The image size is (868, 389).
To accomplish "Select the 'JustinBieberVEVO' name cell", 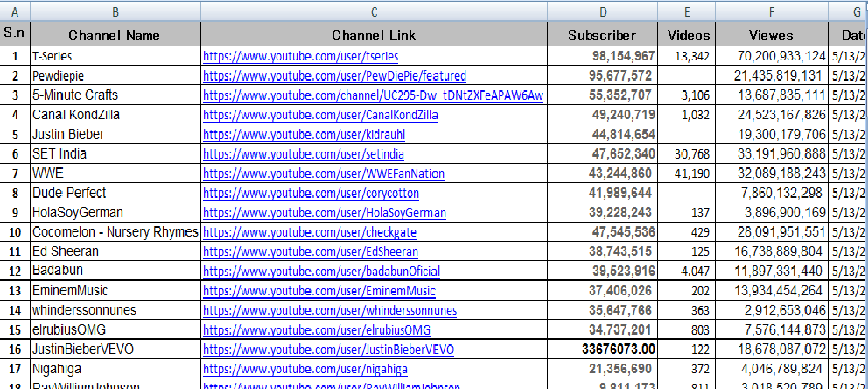I will pyautogui.click(x=115, y=350).
